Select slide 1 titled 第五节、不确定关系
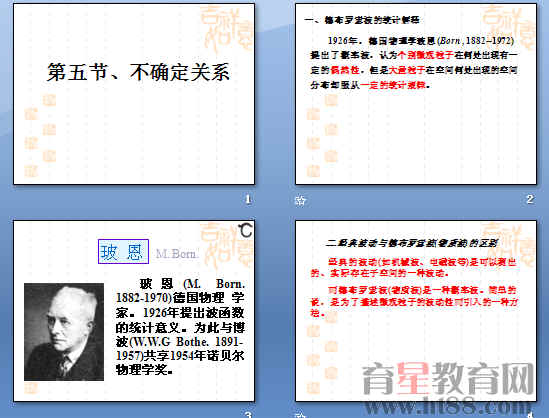Screen dimensions: 549x418 [x=134, y=94]
